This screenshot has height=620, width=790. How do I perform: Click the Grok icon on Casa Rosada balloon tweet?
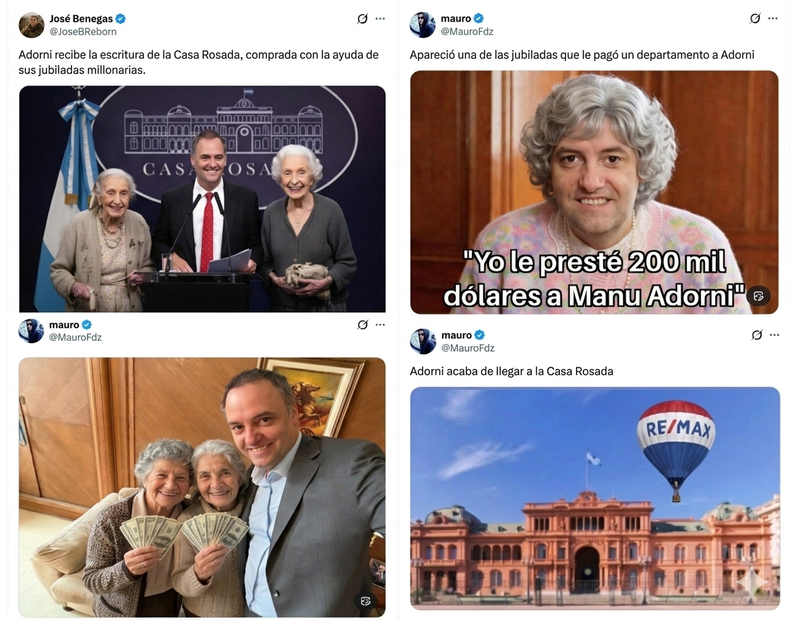point(756,335)
